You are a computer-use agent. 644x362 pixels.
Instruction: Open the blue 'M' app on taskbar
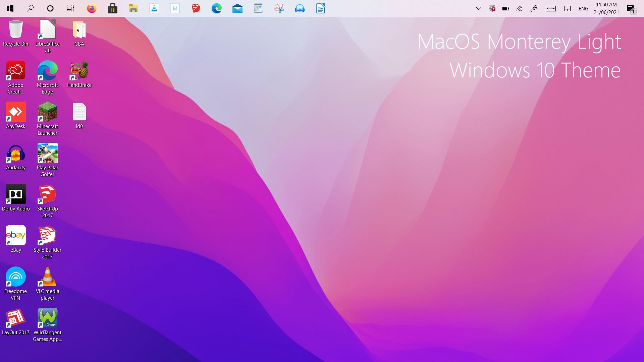(175, 8)
